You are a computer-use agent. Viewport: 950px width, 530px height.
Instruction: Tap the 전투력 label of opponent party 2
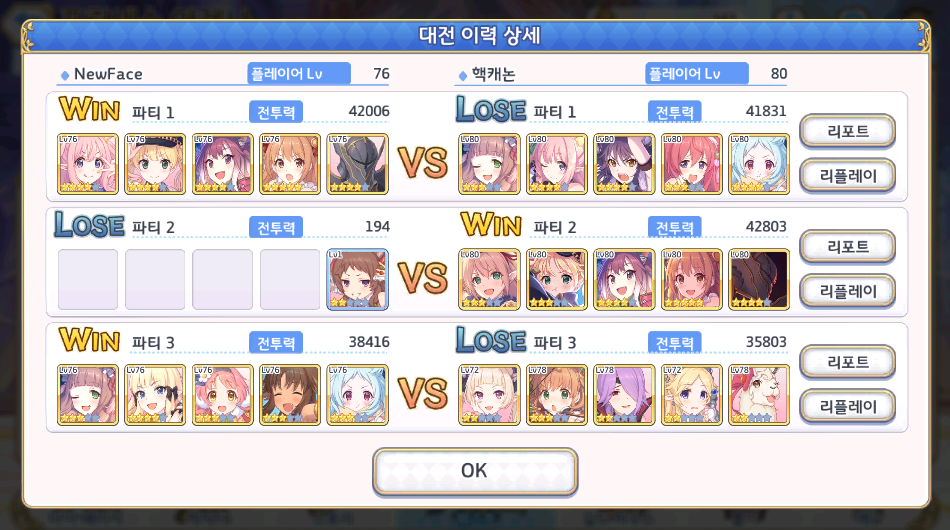coord(674,228)
